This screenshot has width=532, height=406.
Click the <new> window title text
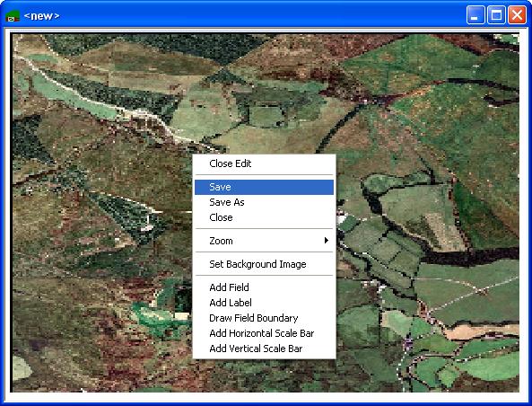click(x=42, y=16)
